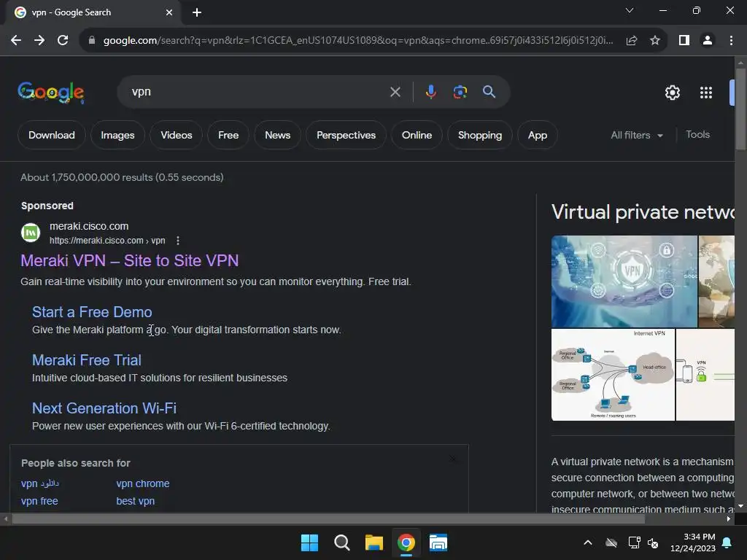Click the Chrome taskbar icon
The height and width of the screenshot is (560, 747).
406,542
